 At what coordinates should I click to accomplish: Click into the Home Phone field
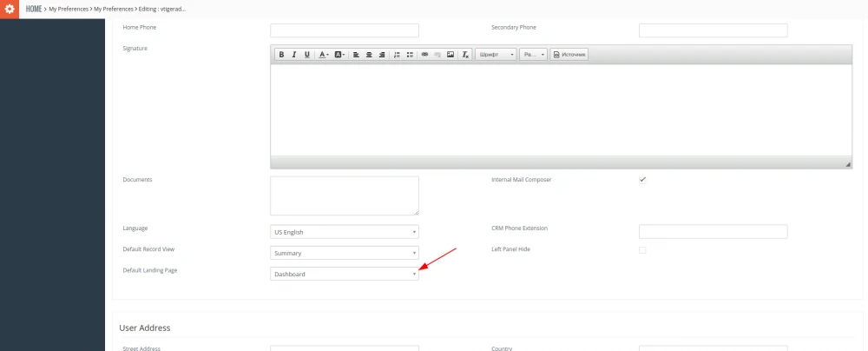345,30
